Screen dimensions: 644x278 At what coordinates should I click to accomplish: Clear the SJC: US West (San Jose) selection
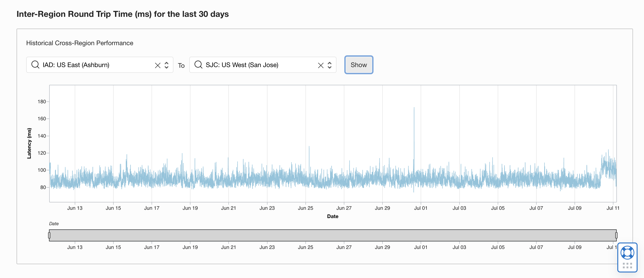click(321, 65)
